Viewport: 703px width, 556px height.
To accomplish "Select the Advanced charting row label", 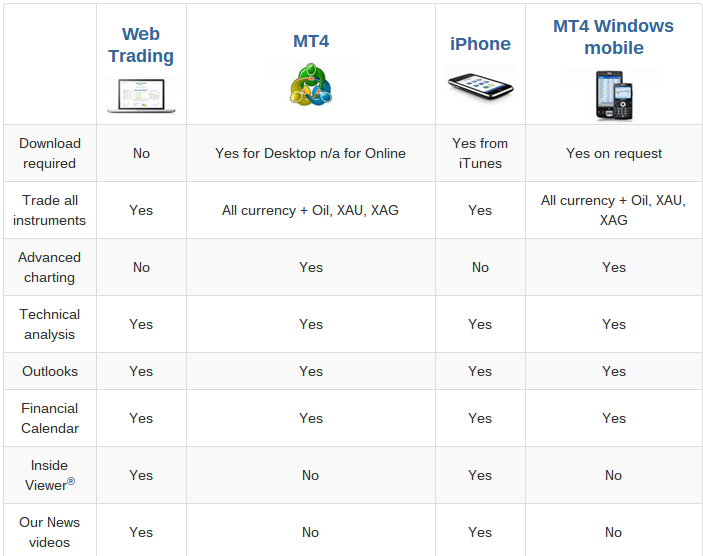I will [x=50, y=267].
